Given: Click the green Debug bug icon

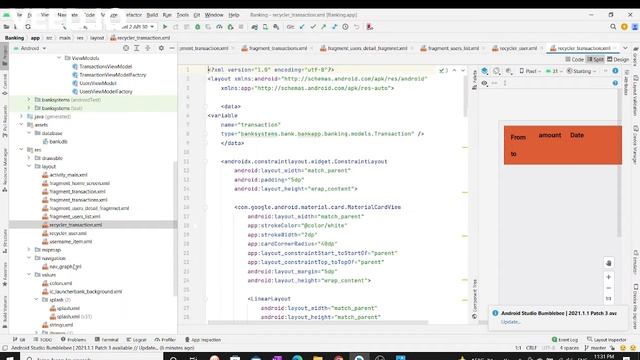Looking at the screenshot, I should [198, 27].
